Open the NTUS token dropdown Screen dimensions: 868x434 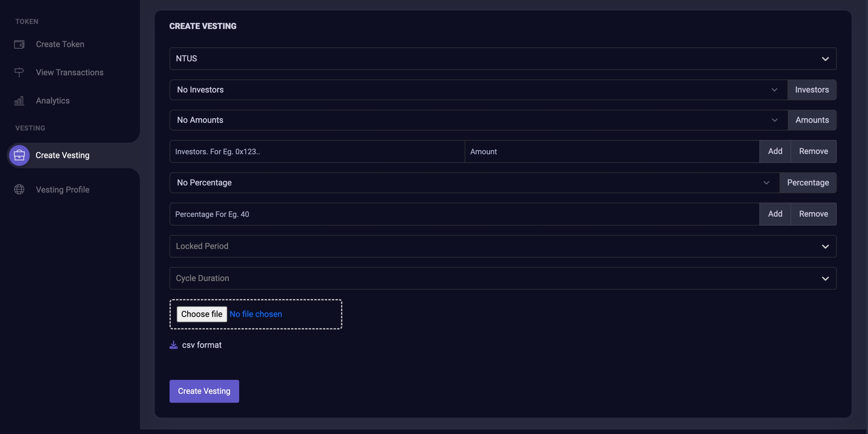coord(503,58)
